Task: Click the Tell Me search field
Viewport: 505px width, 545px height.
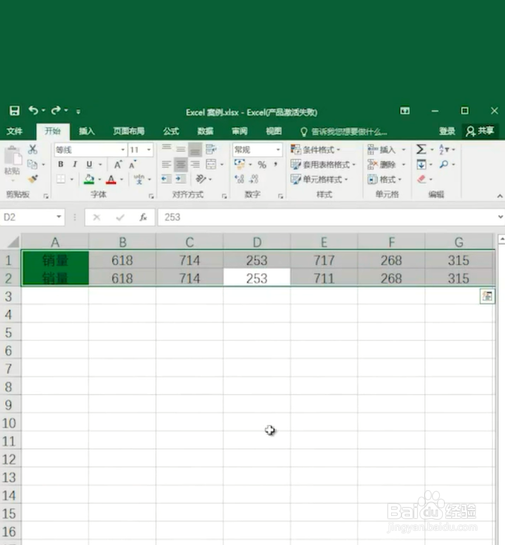Action: (344, 132)
